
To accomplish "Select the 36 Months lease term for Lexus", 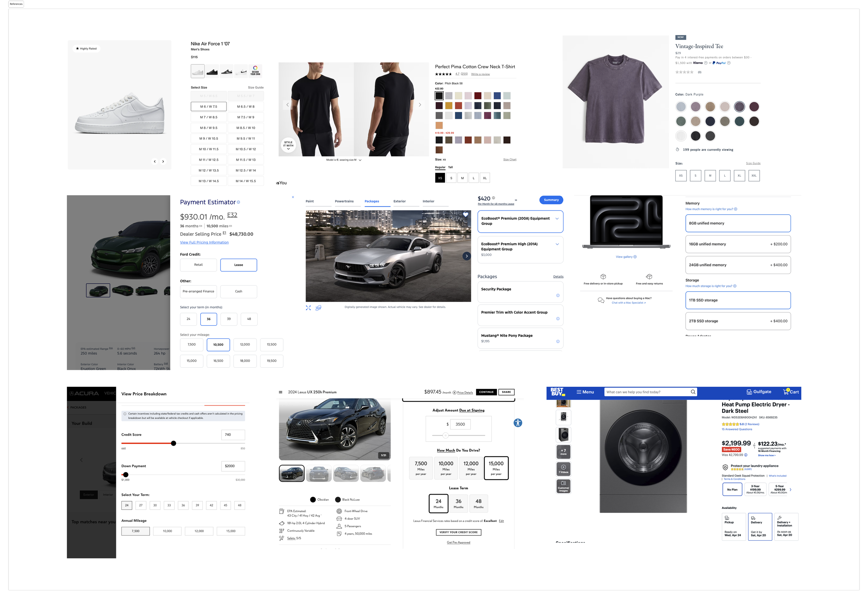I will point(458,503).
